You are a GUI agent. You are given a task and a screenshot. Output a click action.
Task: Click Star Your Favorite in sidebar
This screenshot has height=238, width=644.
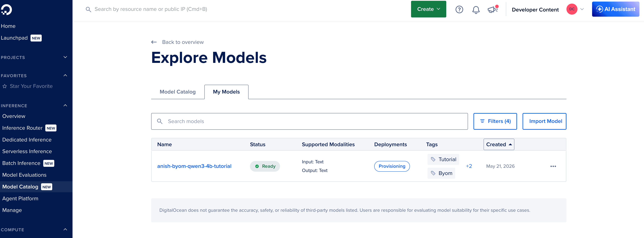pos(31,86)
